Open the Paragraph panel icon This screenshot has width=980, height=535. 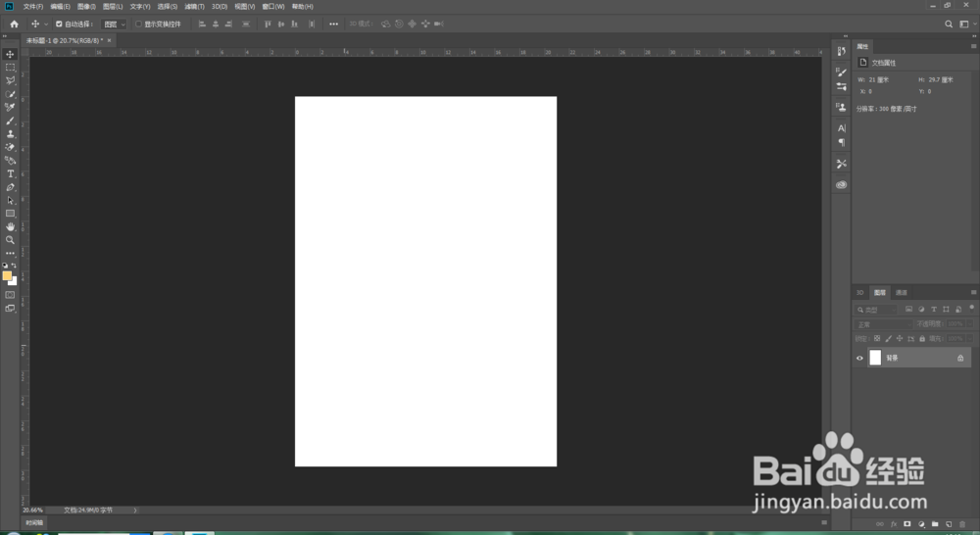841,142
